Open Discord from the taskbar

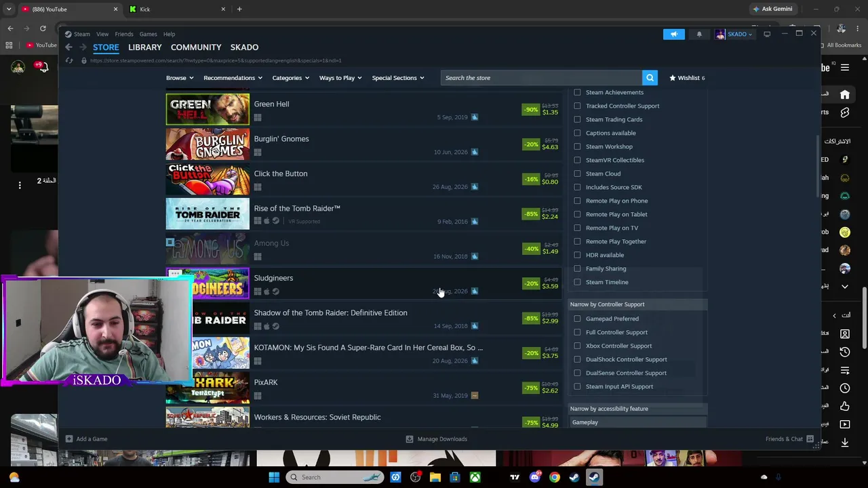(x=535, y=477)
